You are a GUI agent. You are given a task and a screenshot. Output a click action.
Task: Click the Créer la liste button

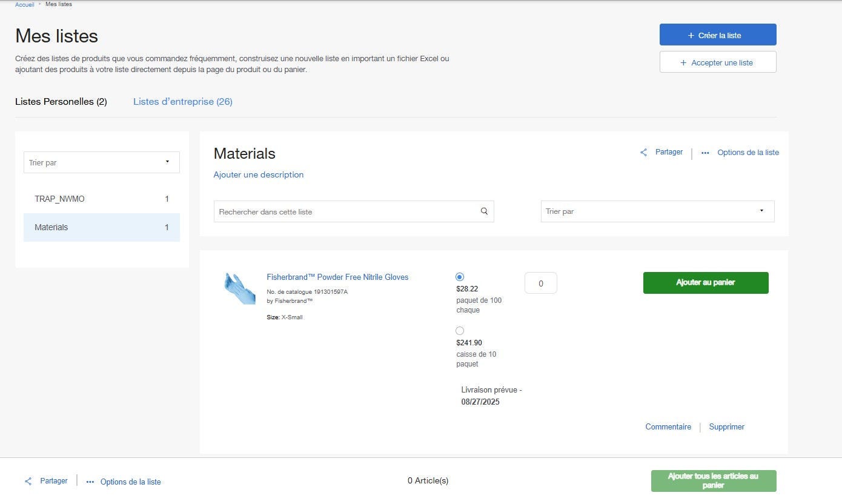[718, 35]
